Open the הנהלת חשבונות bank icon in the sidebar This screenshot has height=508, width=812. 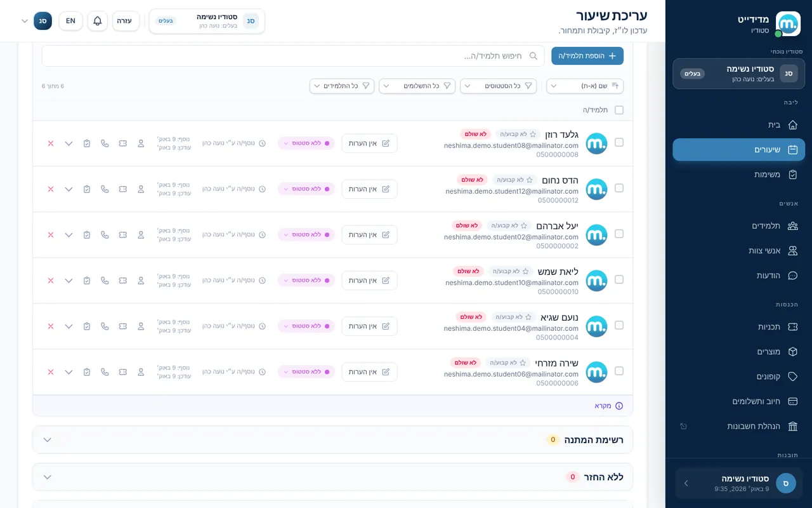coord(792,426)
